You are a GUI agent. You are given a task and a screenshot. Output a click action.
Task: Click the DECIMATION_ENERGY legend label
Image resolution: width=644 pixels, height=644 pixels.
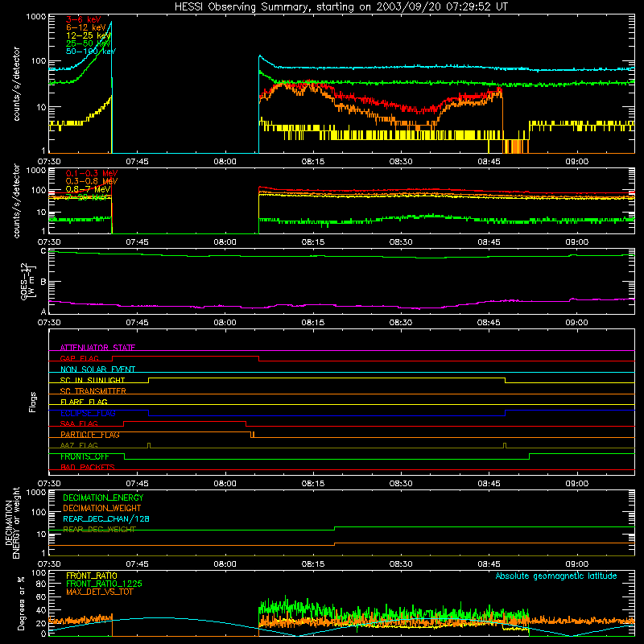coord(103,497)
